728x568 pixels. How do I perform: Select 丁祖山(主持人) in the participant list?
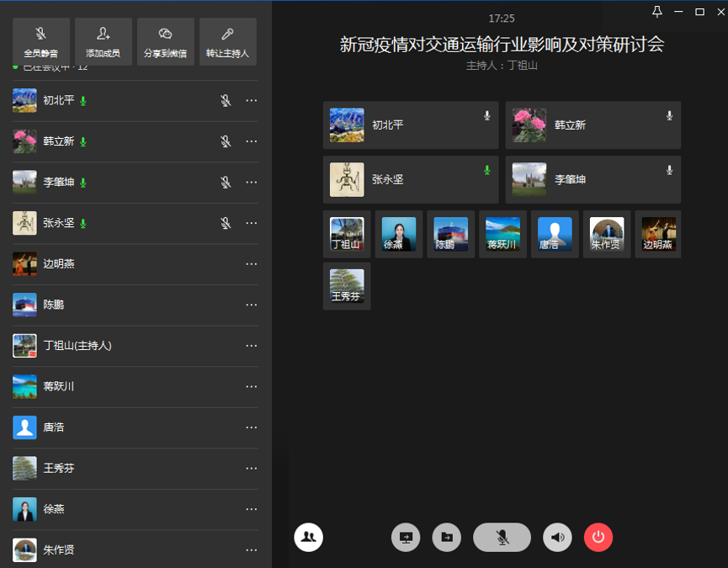77,346
